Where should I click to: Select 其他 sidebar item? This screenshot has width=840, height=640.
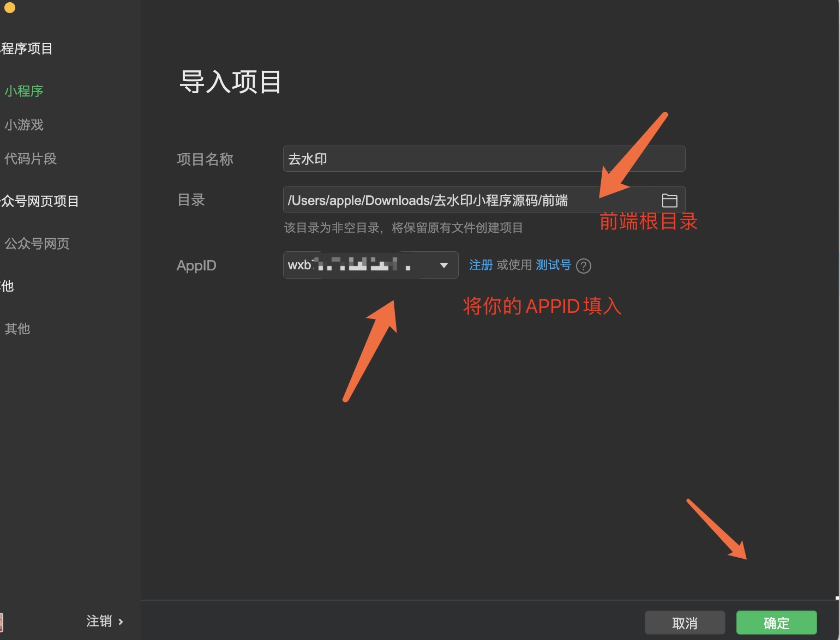(17, 329)
